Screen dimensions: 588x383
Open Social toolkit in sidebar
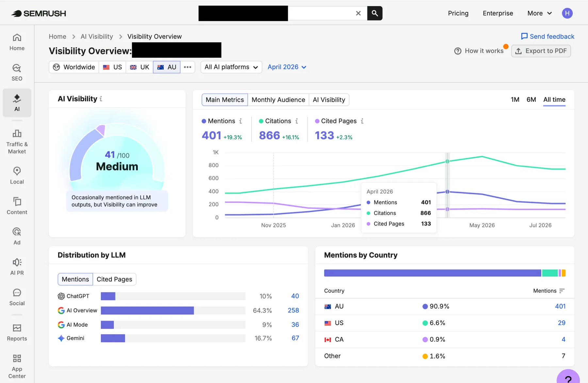tap(17, 297)
